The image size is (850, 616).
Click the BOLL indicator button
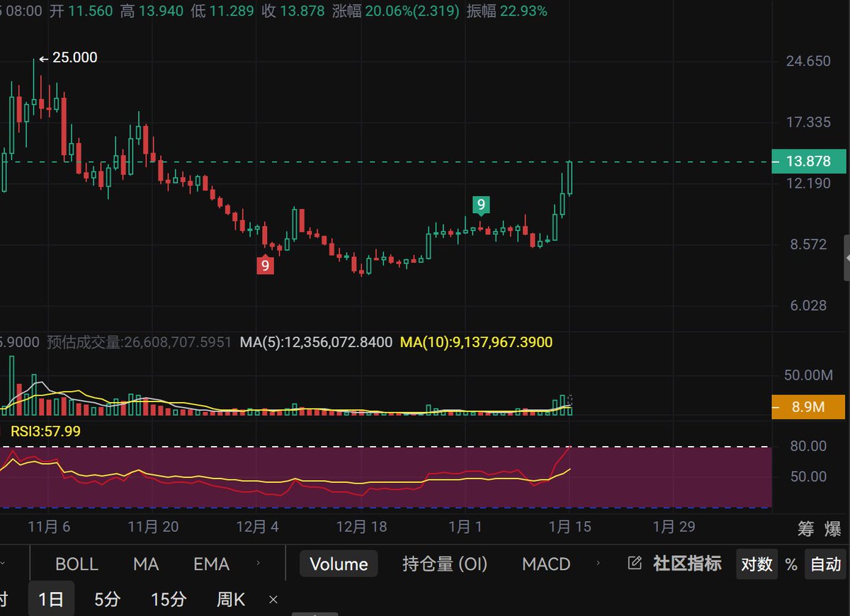76,564
